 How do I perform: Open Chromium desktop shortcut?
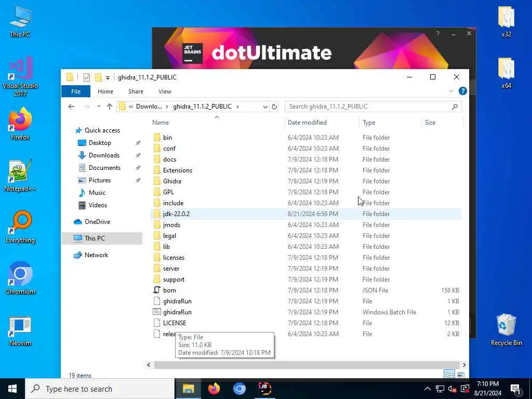(x=20, y=278)
